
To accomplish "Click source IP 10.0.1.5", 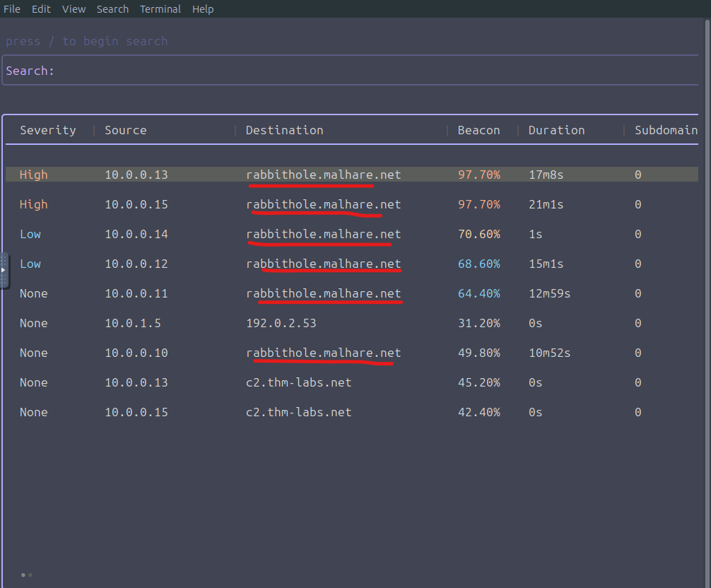I will click(133, 323).
